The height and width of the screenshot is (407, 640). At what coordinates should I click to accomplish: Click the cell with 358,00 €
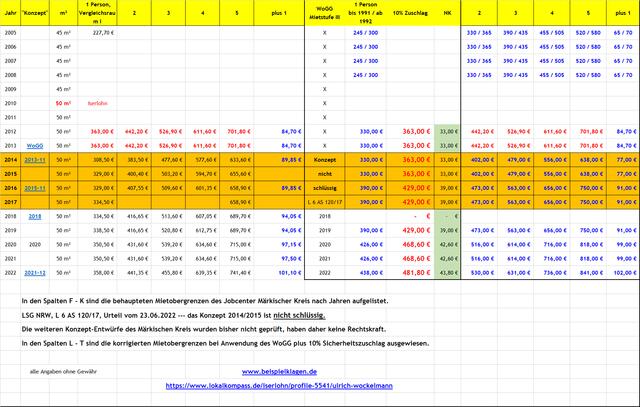tap(97, 273)
